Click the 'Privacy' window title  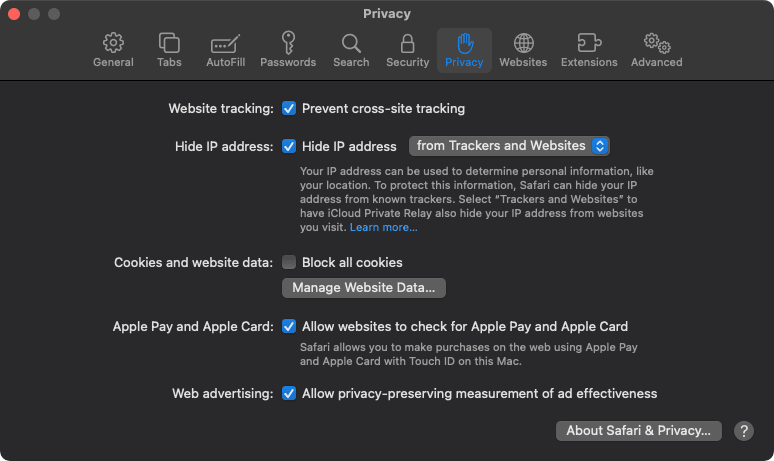pyautogui.click(x=387, y=14)
